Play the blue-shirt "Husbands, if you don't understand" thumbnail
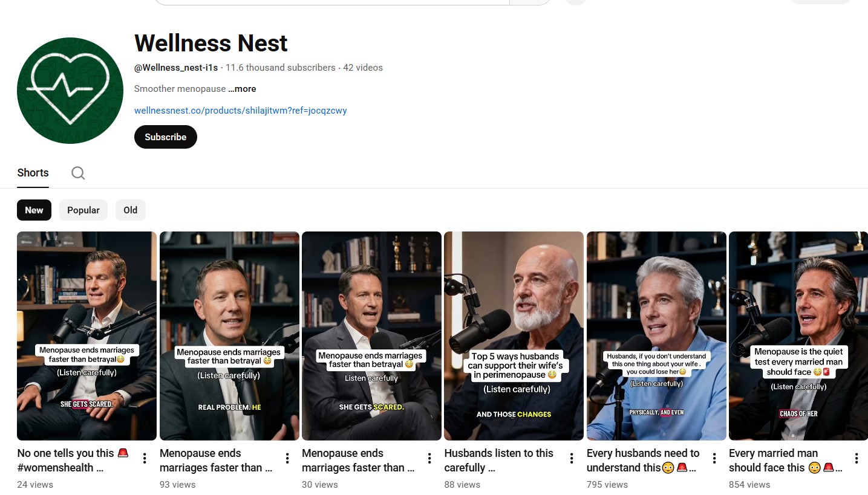868x495 pixels. click(656, 335)
